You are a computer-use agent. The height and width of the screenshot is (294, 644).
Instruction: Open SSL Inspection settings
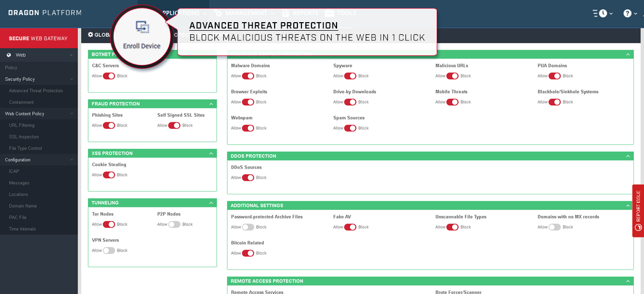[24, 137]
